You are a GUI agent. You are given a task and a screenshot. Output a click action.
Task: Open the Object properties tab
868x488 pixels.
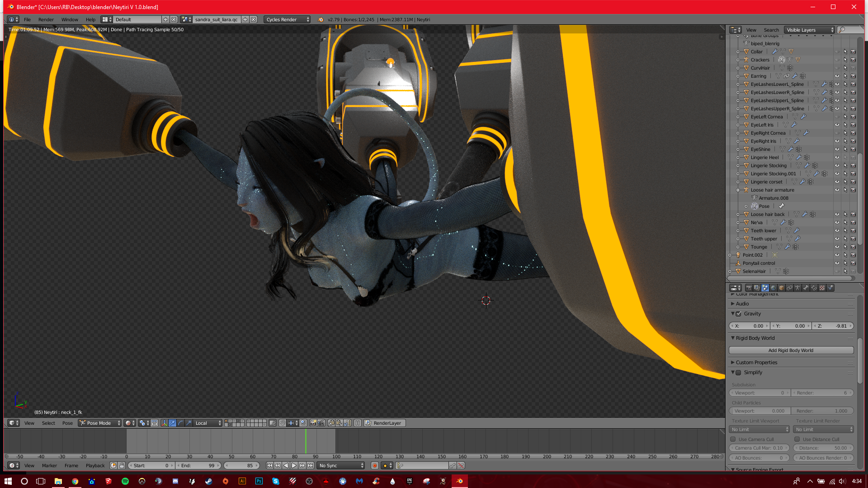point(781,288)
